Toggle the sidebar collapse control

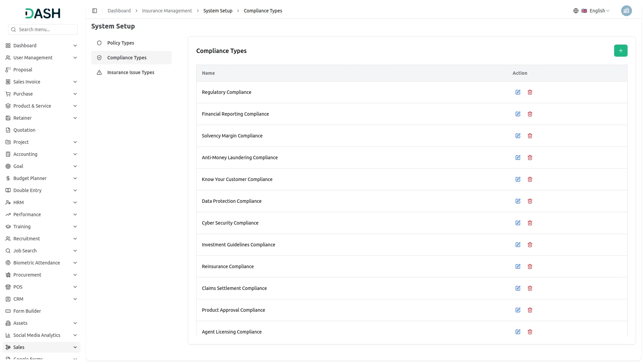tap(95, 11)
